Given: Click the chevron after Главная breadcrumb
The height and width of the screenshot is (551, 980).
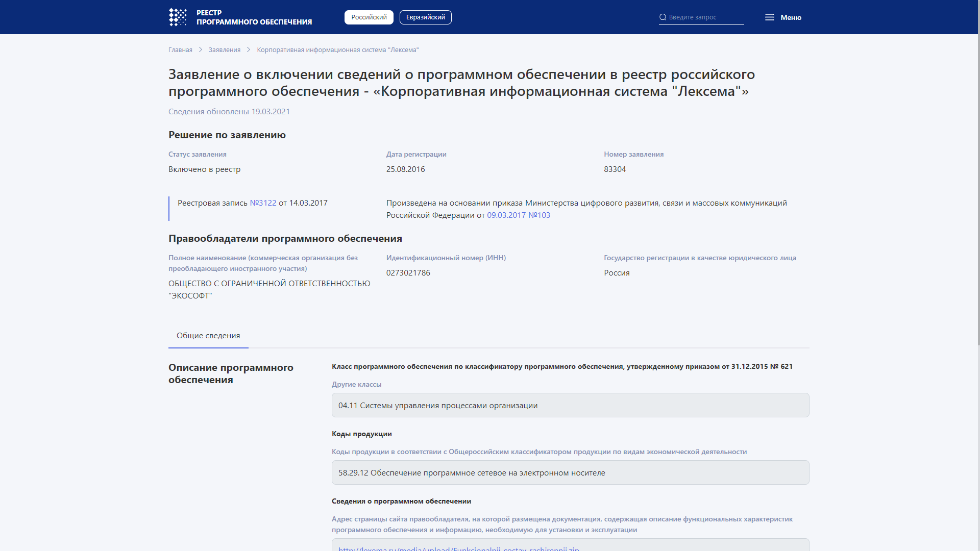Looking at the screenshot, I should click(x=201, y=49).
